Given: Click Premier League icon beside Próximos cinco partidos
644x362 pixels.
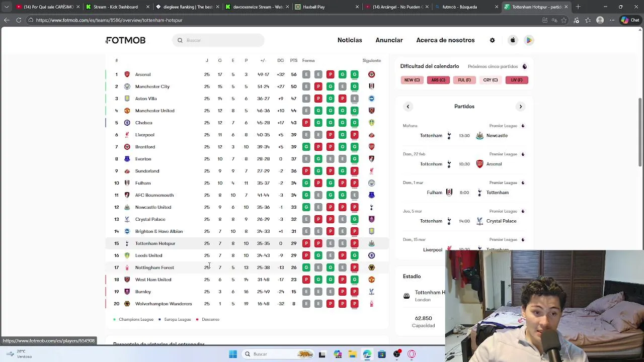Looking at the screenshot, I should click(524, 66).
